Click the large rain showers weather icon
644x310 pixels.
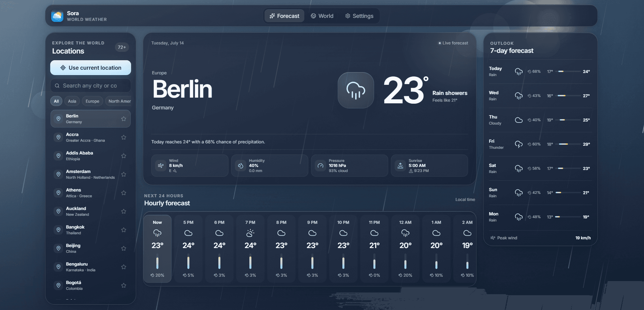pos(356,90)
